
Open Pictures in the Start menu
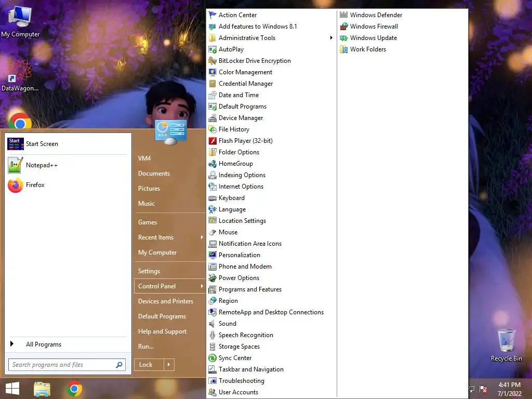[x=149, y=188]
